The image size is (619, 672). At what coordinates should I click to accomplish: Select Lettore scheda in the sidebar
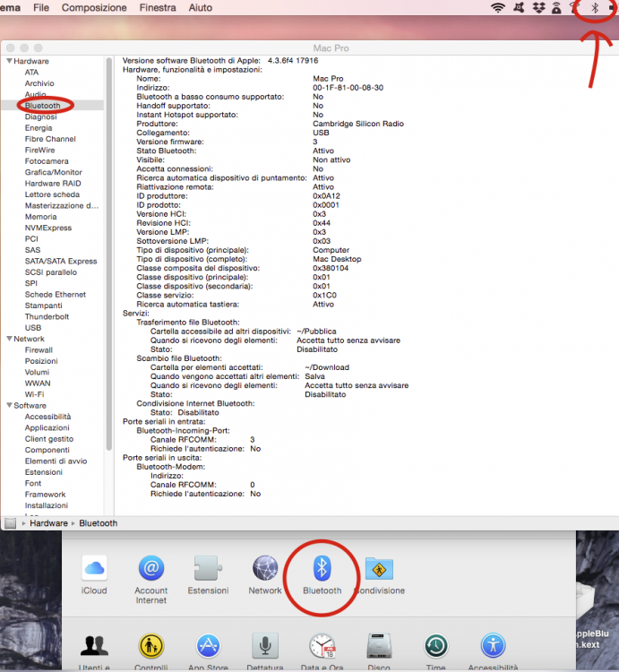(x=52, y=194)
